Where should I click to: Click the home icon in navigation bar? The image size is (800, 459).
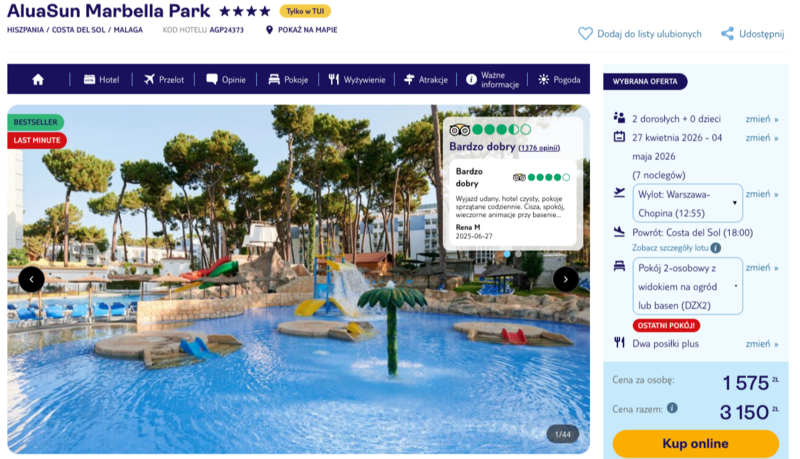pos(38,80)
